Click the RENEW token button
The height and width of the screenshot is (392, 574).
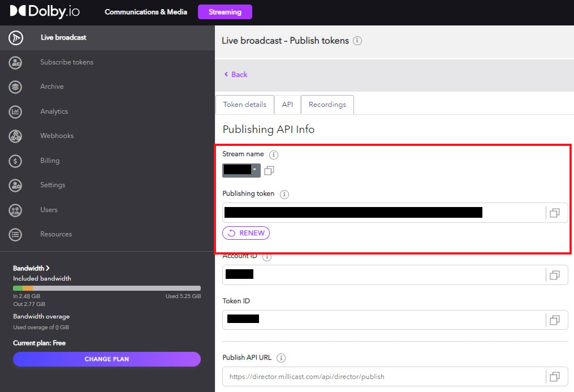(x=245, y=232)
